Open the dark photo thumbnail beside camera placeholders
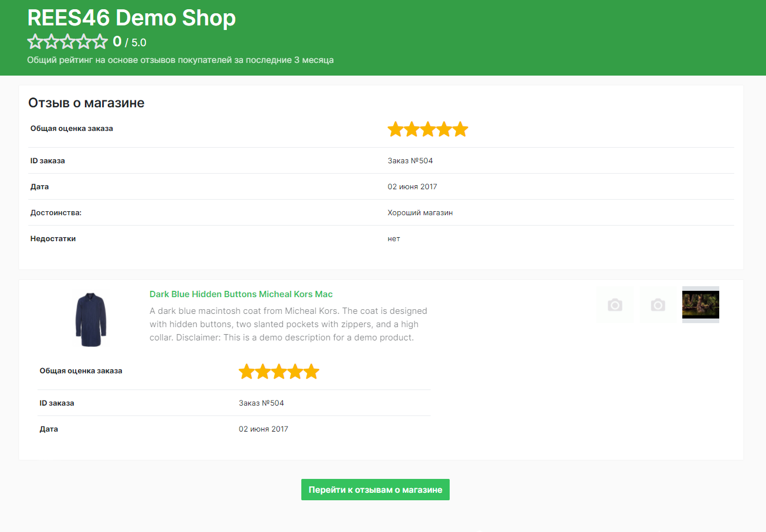The height and width of the screenshot is (532, 766). tap(700, 305)
